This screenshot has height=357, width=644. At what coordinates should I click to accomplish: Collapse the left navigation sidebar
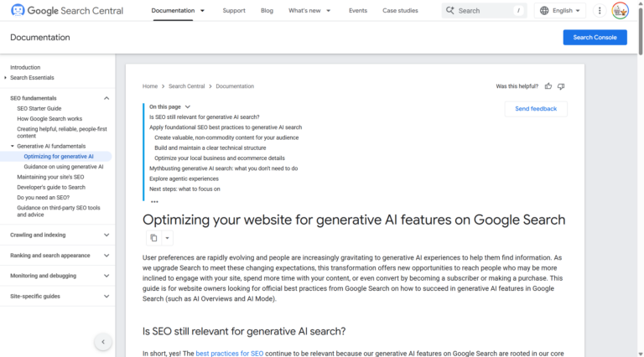[x=103, y=342]
